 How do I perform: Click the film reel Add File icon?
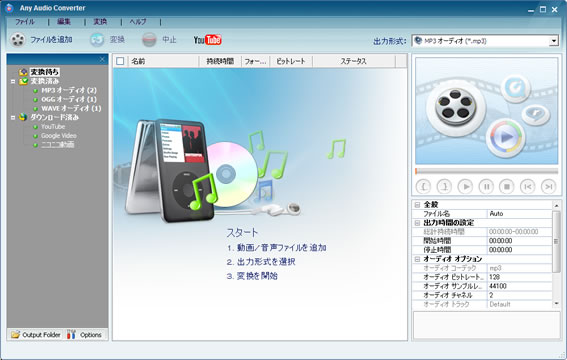(17, 40)
